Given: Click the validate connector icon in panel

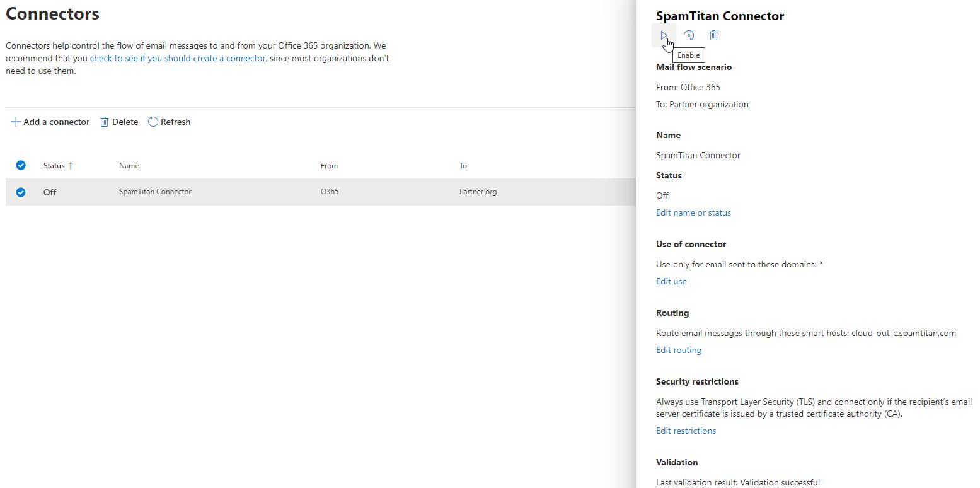Looking at the screenshot, I should (x=689, y=35).
